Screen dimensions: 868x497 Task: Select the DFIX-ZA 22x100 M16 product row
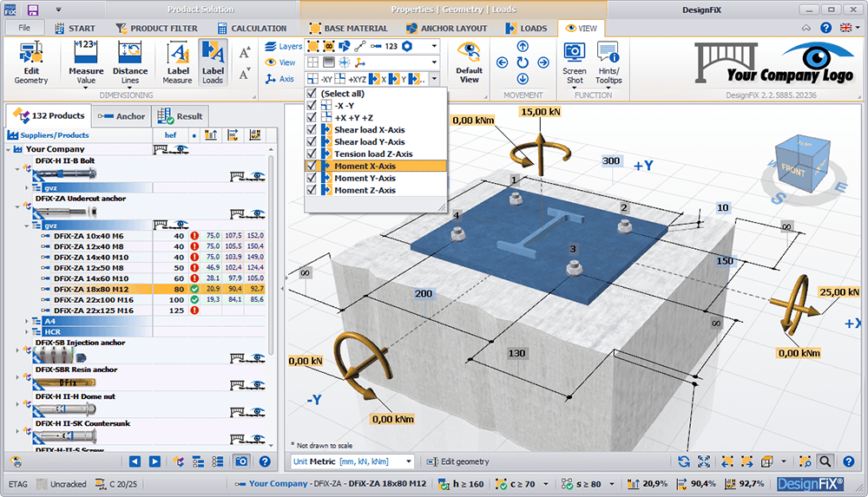coord(93,299)
